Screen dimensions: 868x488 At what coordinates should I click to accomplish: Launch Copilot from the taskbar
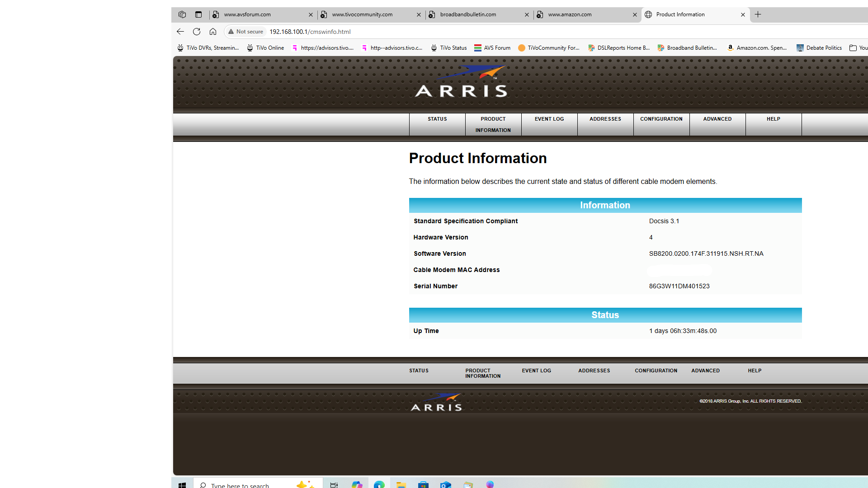(357, 484)
